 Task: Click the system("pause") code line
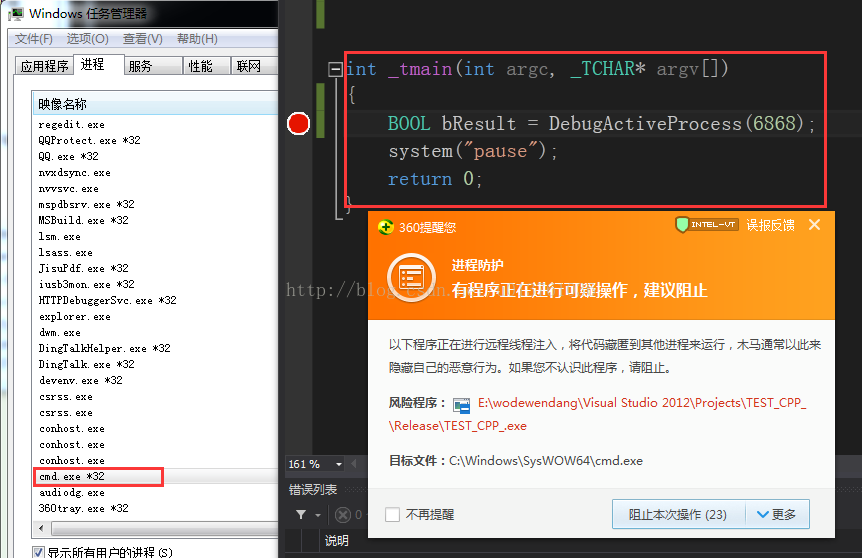coord(472,151)
